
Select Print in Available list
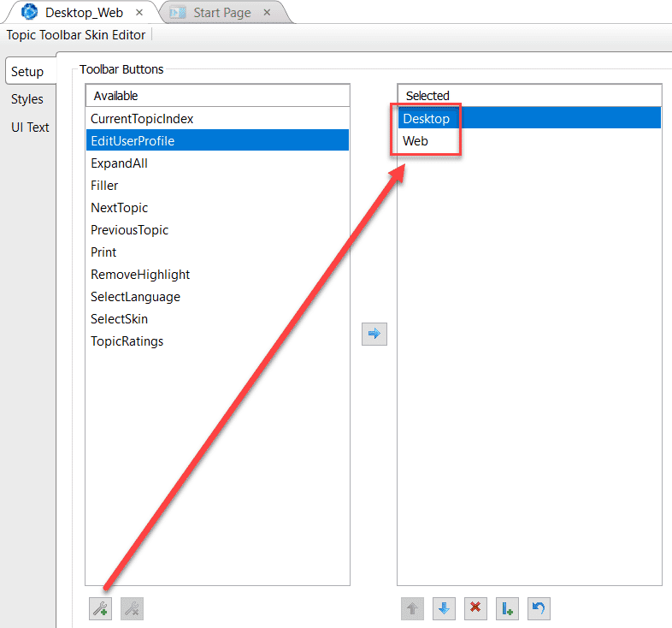(218, 252)
